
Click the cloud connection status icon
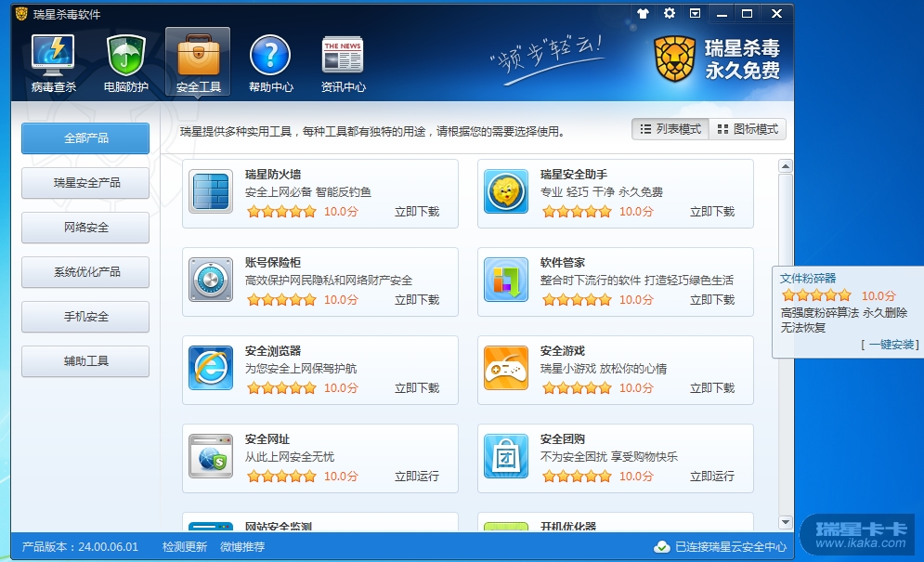pos(662,546)
